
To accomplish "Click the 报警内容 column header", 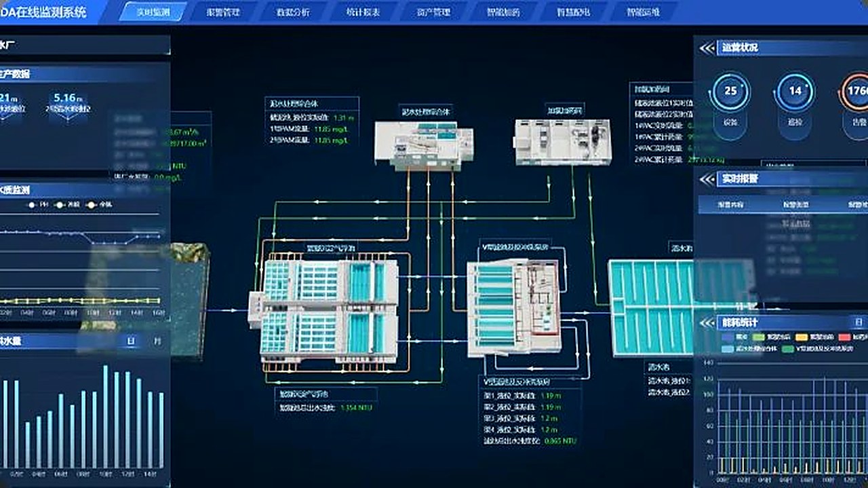I will (x=730, y=204).
